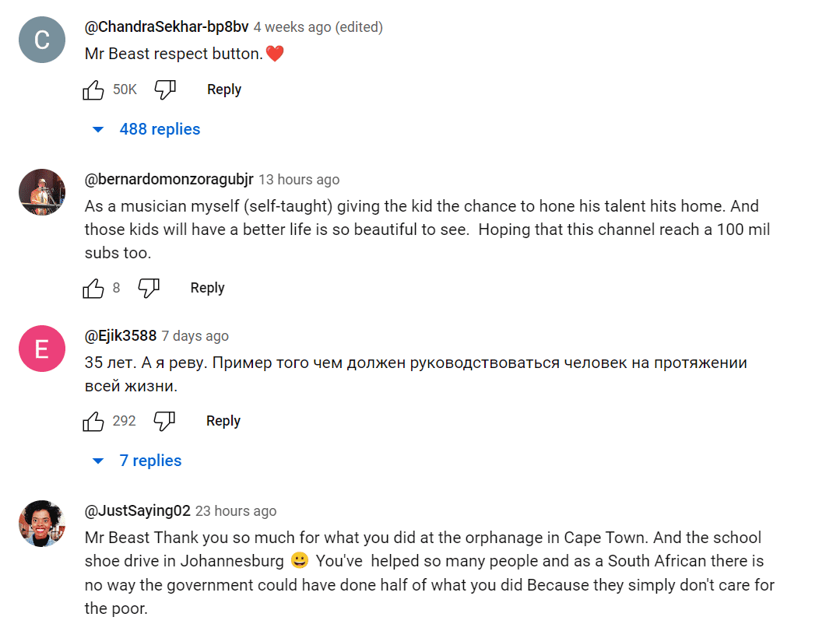Reply to bernardomonzoragubjr's comment
840x624 pixels.
click(x=207, y=288)
